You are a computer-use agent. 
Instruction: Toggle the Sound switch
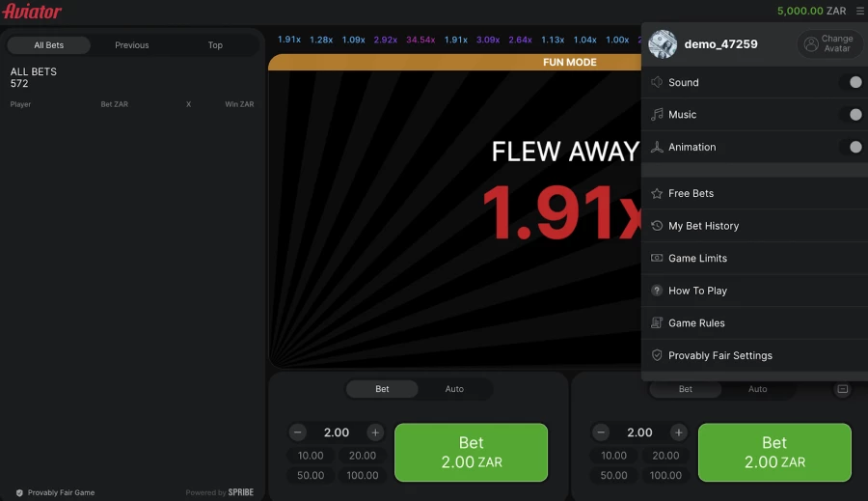coord(850,82)
